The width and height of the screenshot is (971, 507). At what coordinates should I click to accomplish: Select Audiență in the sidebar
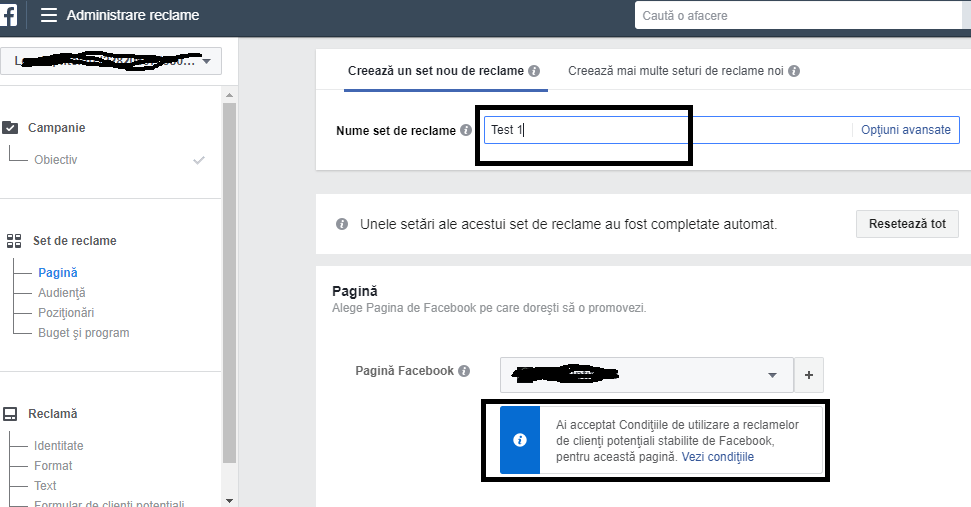(61, 293)
